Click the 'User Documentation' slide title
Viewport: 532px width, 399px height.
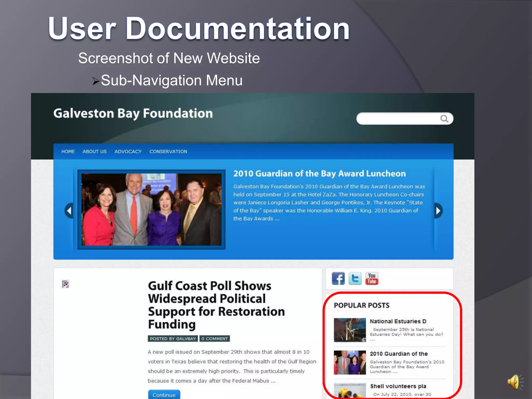click(199, 29)
